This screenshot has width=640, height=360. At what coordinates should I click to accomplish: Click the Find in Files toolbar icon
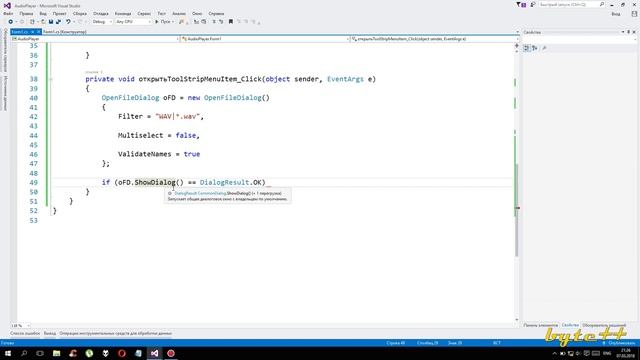coord(181,22)
